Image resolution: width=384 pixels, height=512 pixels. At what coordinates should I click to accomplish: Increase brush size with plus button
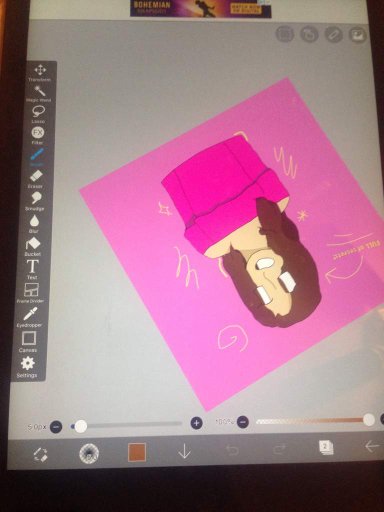(197, 423)
